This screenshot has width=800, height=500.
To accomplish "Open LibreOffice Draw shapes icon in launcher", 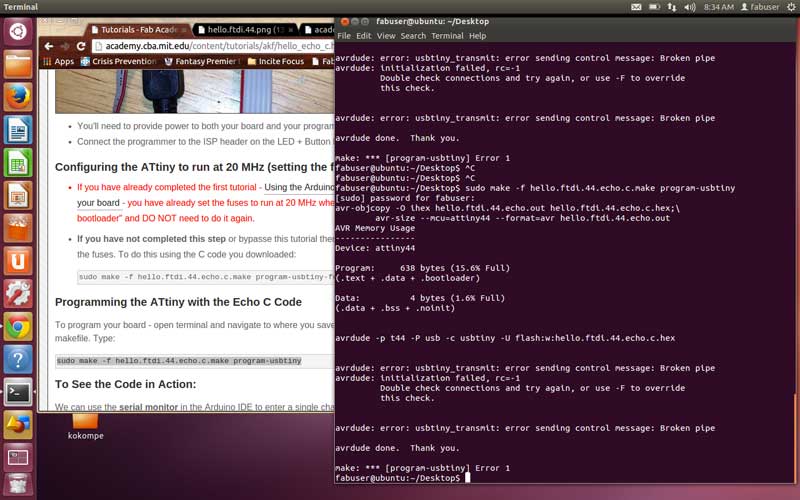I will [x=18, y=425].
